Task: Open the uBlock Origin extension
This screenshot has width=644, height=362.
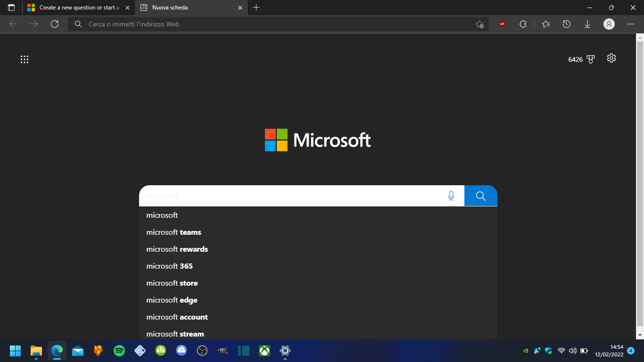Action: [502, 24]
